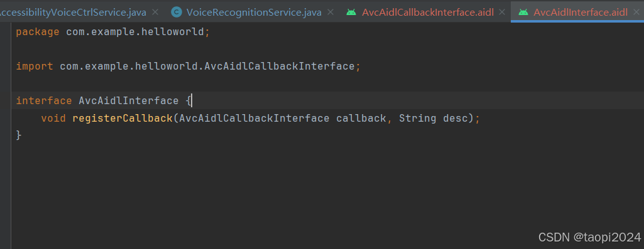Click the interface name AvcAidlInterface
Image resolution: width=644 pixels, height=249 pixels.
tap(129, 100)
